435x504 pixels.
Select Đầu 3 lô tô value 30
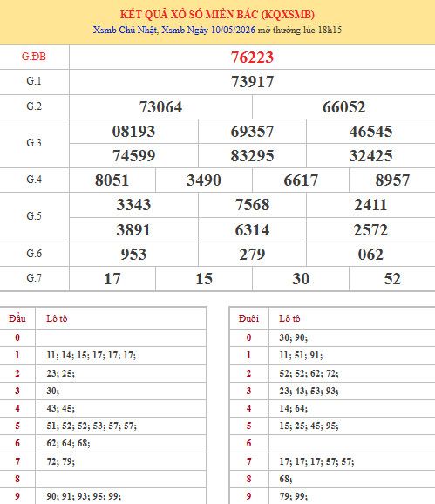52,391
